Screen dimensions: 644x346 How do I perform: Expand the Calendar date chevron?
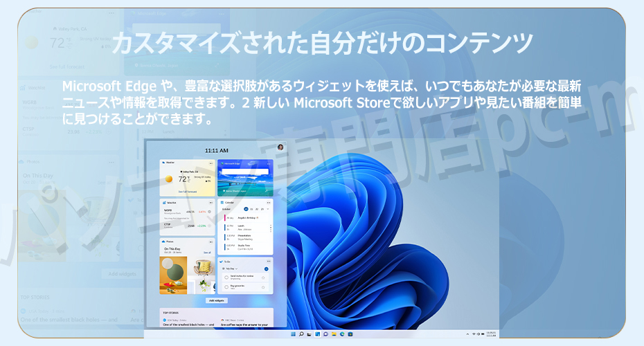268,209
